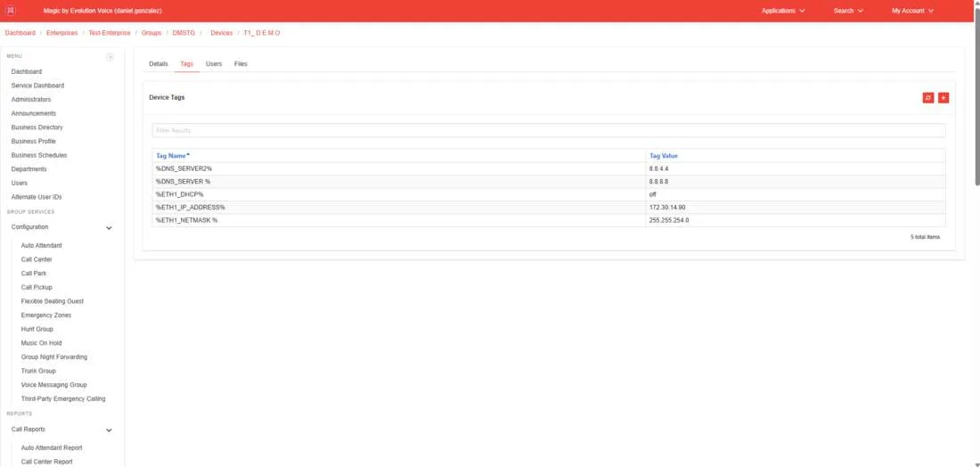Switch to the Details tab
The image size is (980, 467).
tap(158, 64)
